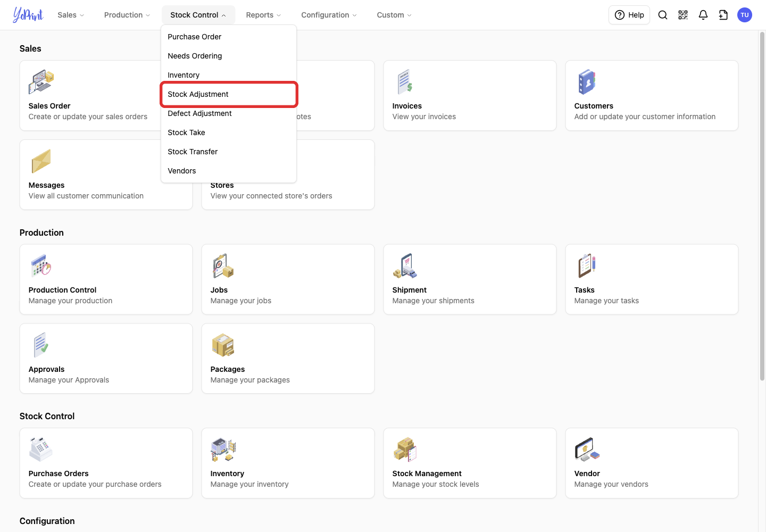The height and width of the screenshot is (532, 766).
Task: Click the Help button
Action: 629,15
